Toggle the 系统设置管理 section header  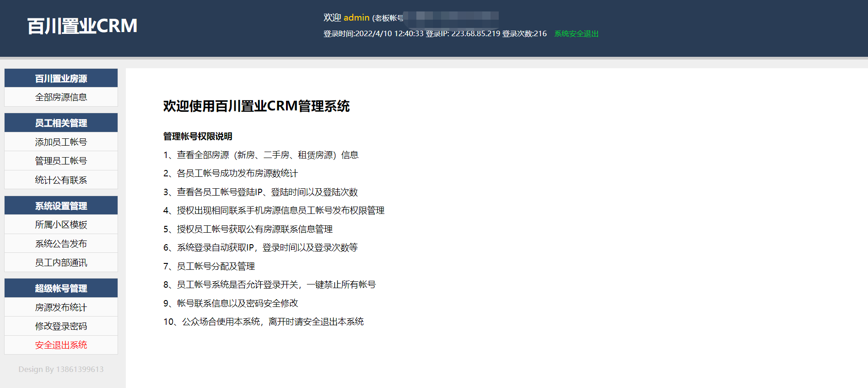[61, 206]
